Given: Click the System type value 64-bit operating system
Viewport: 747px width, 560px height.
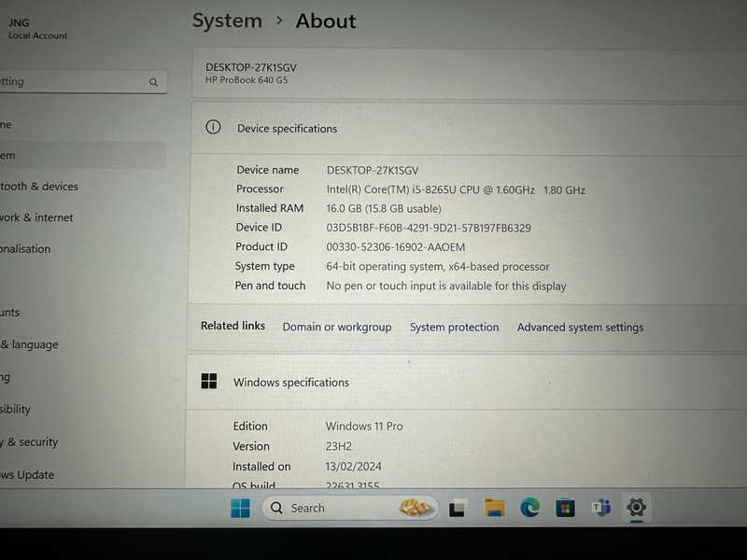Looking at the screenshot, I should pyautogui.click(x=437, y=267).
